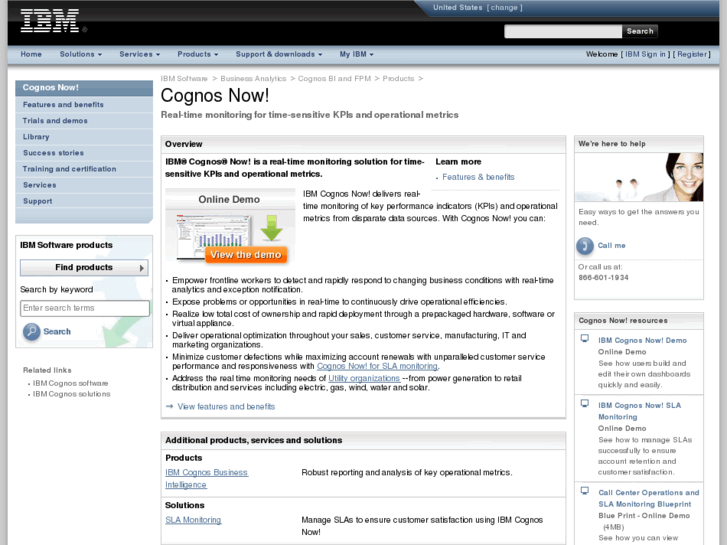Open the Services dropdown in top navigation

[x=140, y=54]
